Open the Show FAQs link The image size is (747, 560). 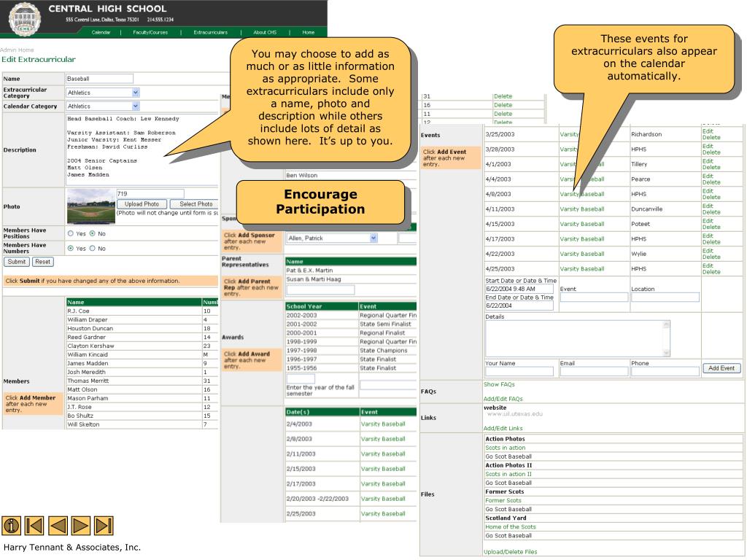pos(499,384)
